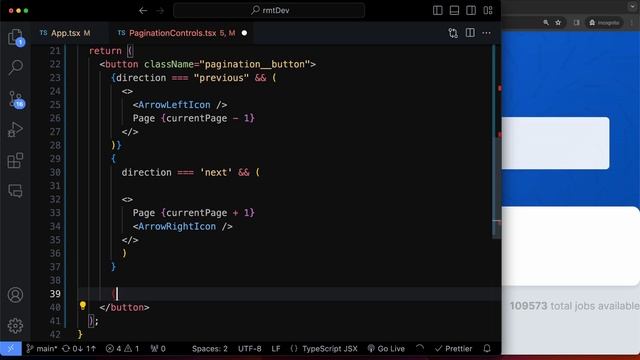Image resolution: width=640 pixels, height=360 pixels.
Task: Change indentation via Spaces: 2
Action: 210,349
